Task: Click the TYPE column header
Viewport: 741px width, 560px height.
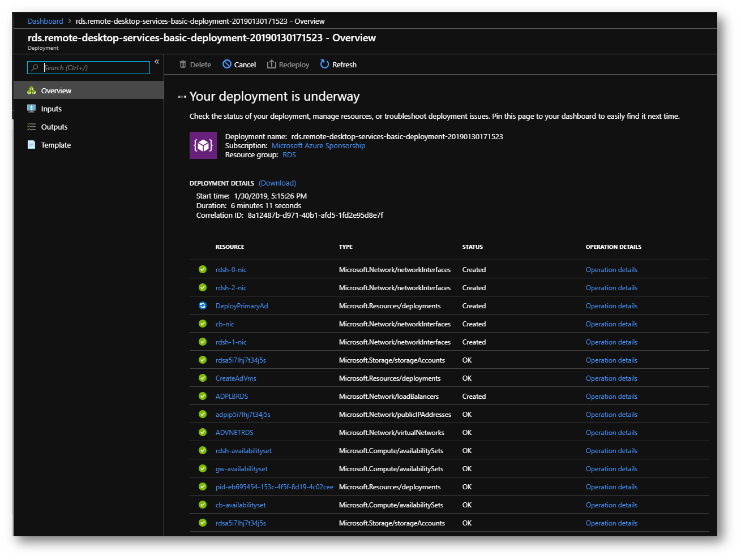Action: click(x=346, y=247)
